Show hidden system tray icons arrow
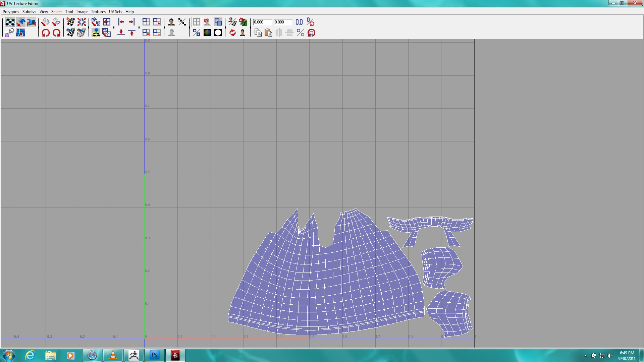The height and width of the screenshot is (362, 644). click(x=586, y=356)
